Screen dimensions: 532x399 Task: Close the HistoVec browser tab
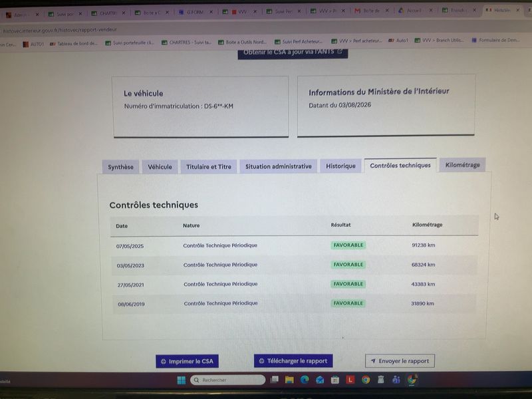coord(518,10)
